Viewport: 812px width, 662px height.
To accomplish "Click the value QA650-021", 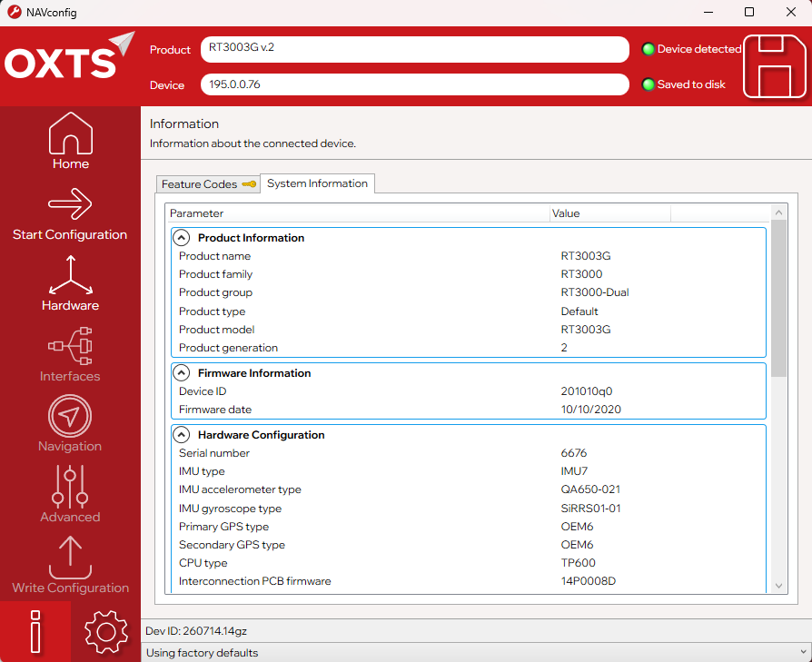I will click(590, 489).
